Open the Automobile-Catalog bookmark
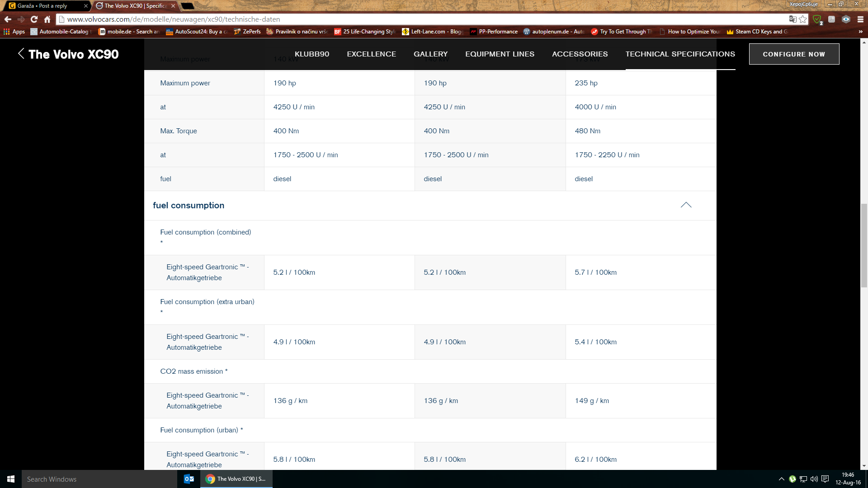The width and height of the screenshot is (868, 488). (61, 32)
